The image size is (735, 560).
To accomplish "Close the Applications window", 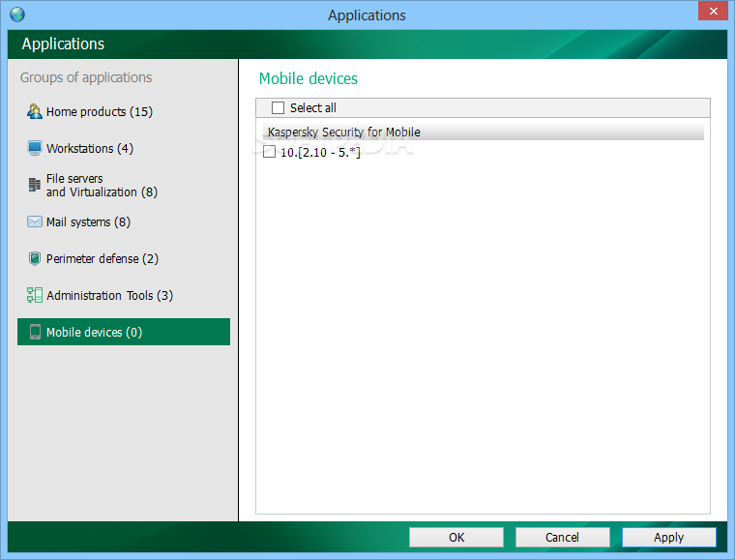I will (713, 11).
